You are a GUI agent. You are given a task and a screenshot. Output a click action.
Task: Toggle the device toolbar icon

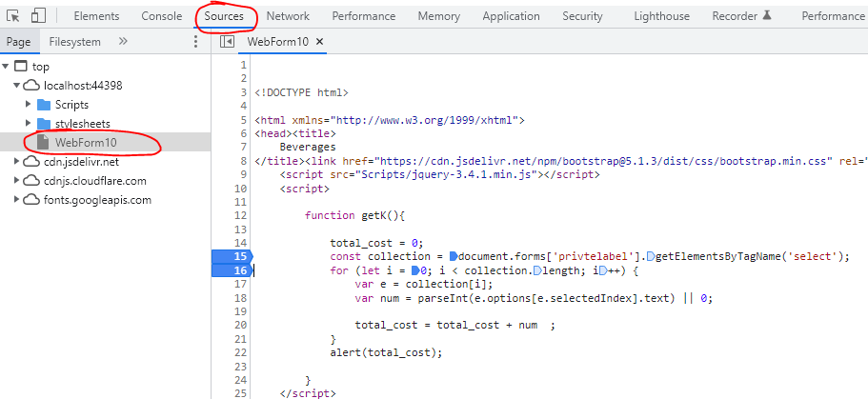point(38,16)
